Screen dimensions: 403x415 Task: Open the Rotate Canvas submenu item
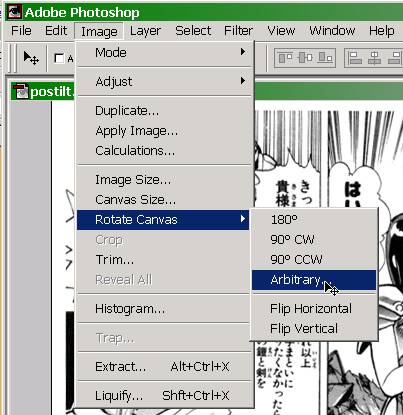163,220
